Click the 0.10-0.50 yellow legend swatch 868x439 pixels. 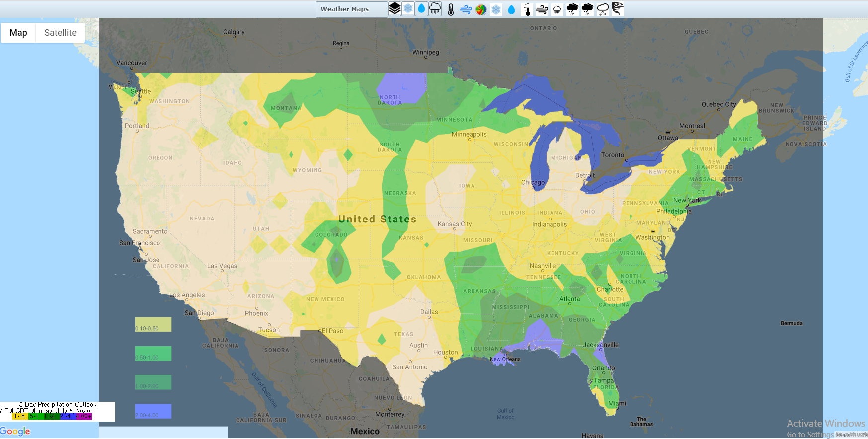(x=153, y=325)
